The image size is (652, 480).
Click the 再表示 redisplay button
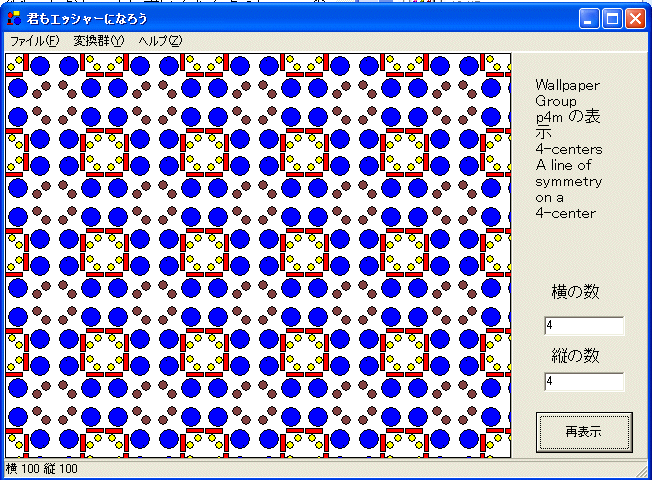click(x=584, y=432)
